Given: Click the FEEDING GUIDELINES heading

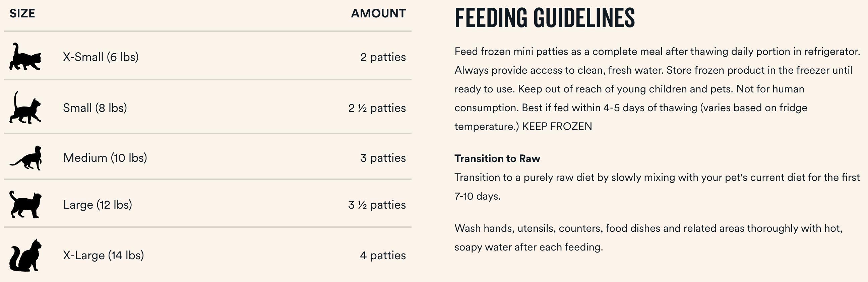Looking at the screenshot, I should (x=545, y=18).
